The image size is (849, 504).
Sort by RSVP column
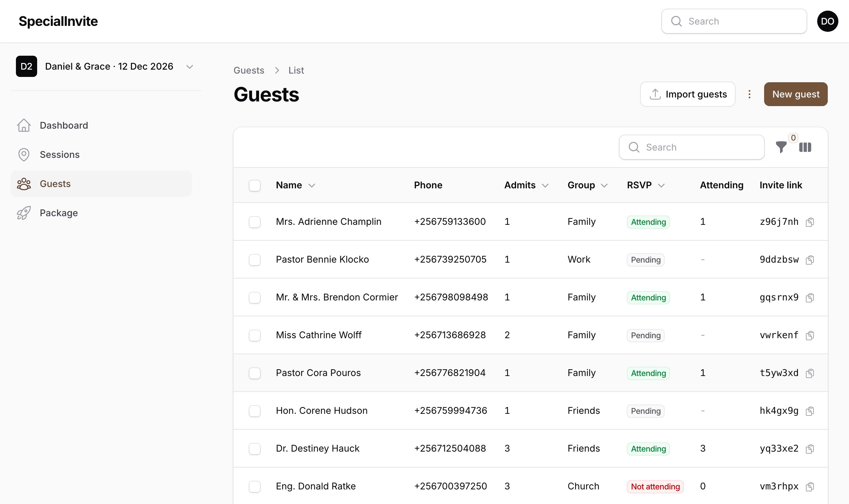(646, 185)
